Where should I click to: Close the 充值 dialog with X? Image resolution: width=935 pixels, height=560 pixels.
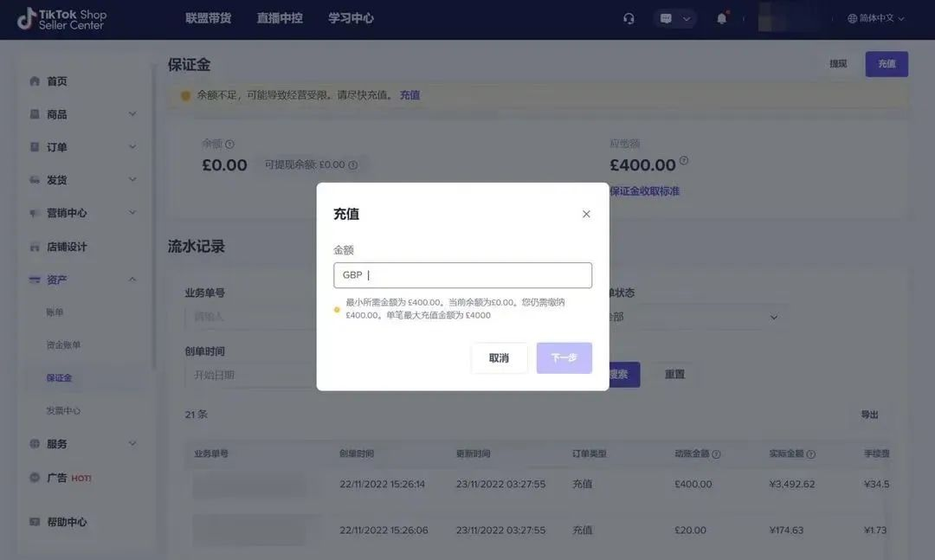[x=586, y=214]
